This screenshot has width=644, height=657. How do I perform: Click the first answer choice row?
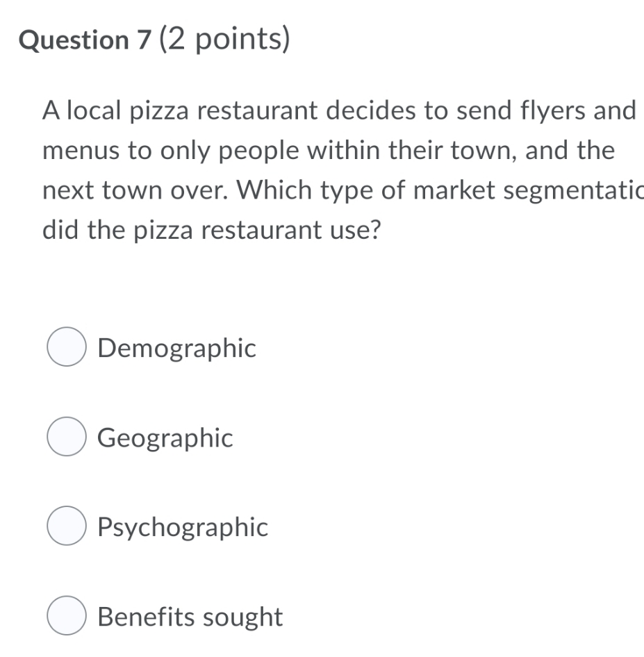(139, 349)
